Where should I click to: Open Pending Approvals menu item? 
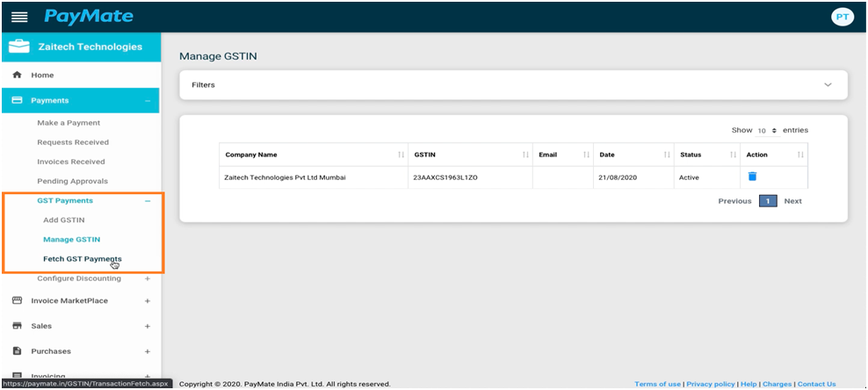tap(73, 181)
